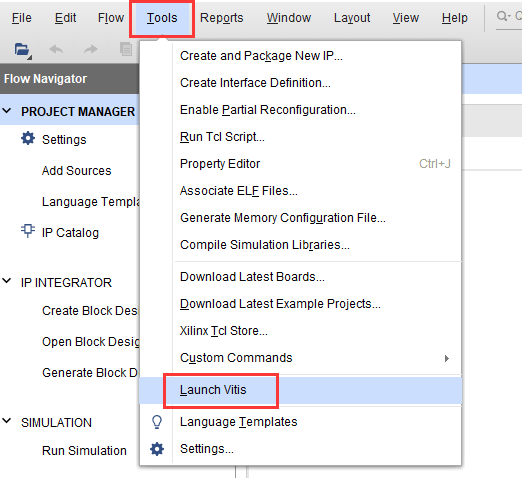The image size is (522, 478).
Task: Collapse the IP INTEGRATOR section
Action: click(7, 281)
